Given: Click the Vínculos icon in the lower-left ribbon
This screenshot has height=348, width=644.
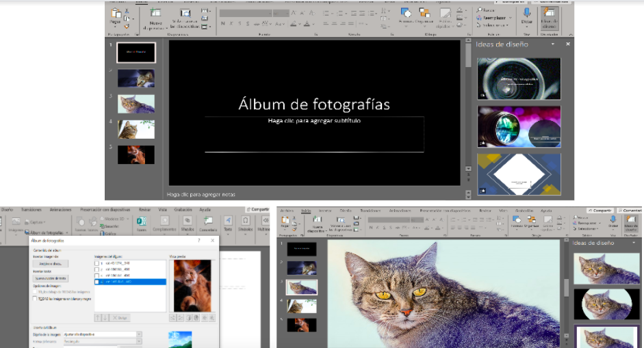Looking at the screenshot, I should pos(188,221).
